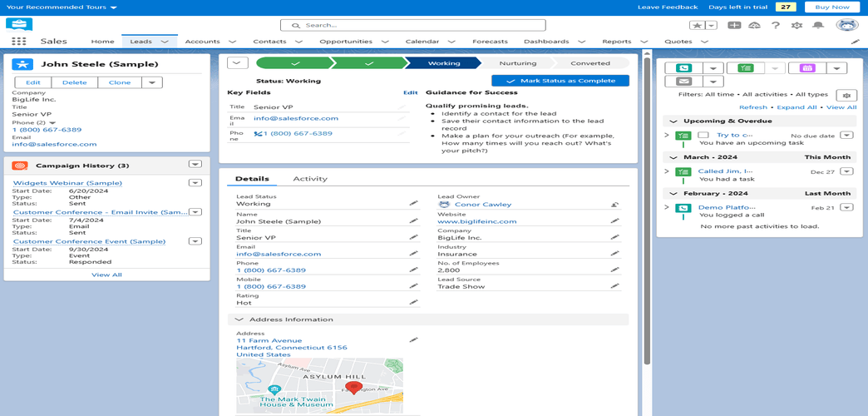The height and width of the screenshot is (416, 868).
Task: Click the lead record person icon
Action: pyautogui.click(x=22, y=64)
